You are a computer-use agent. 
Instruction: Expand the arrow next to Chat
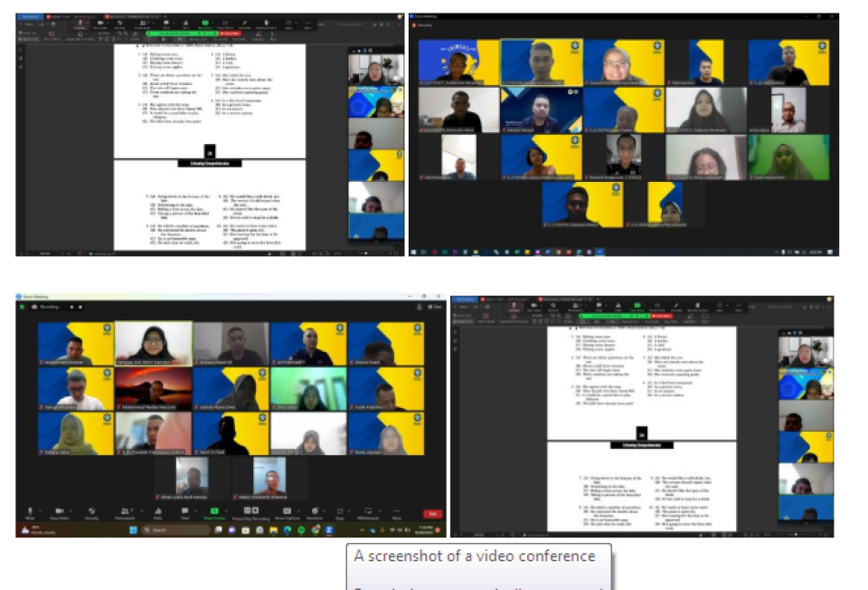click(x=196, y=510)
